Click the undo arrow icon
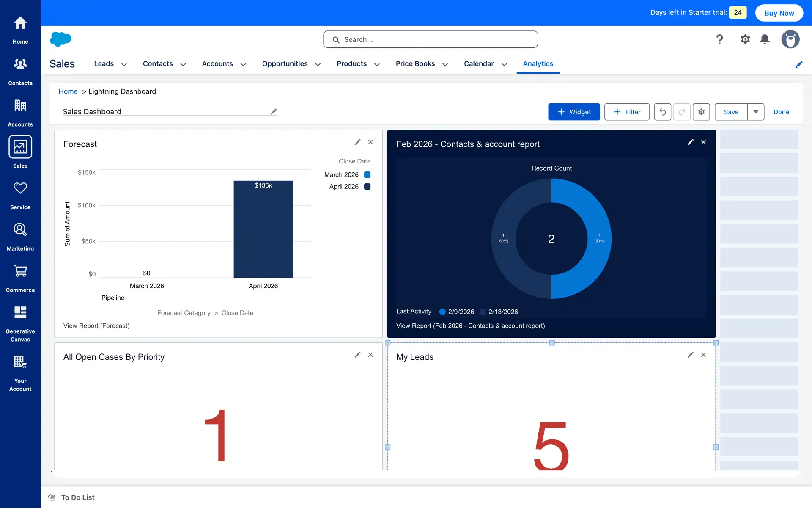The width and height of the screenshot is (812, 508). [x=662, y=112]
